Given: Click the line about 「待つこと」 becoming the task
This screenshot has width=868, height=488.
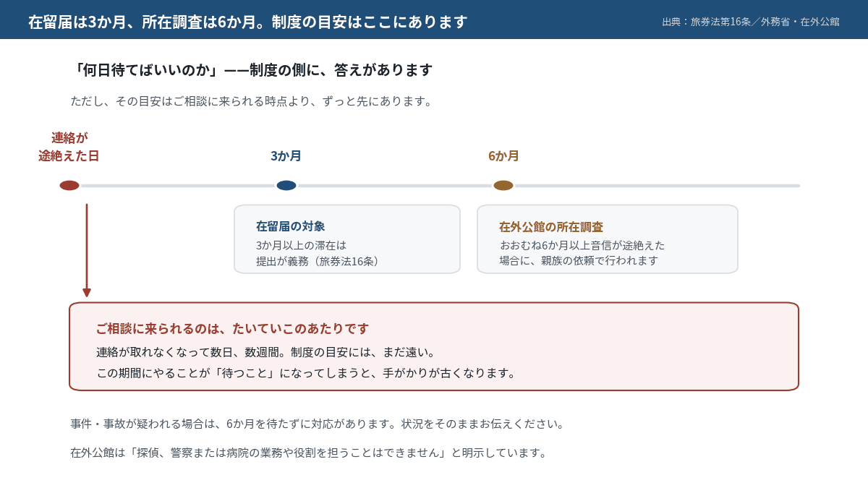Looking at the screenshot, I should pyautogui.click(x=307, y=373).
